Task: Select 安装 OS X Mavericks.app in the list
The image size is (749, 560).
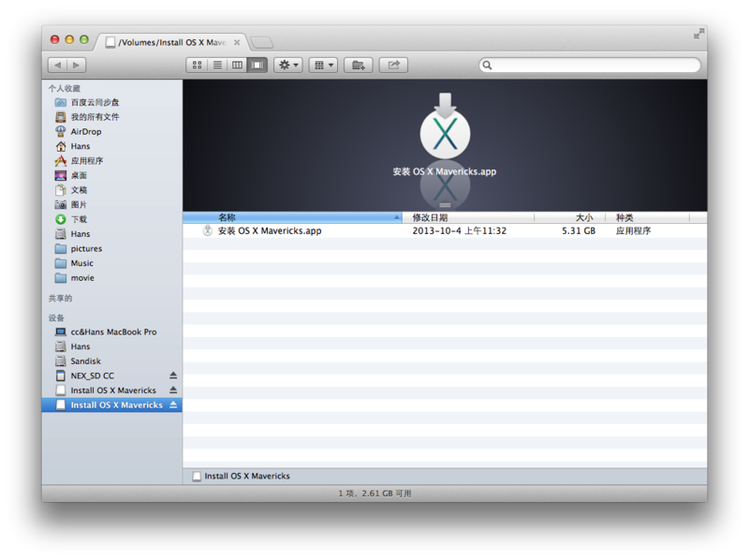Action: 270,230
